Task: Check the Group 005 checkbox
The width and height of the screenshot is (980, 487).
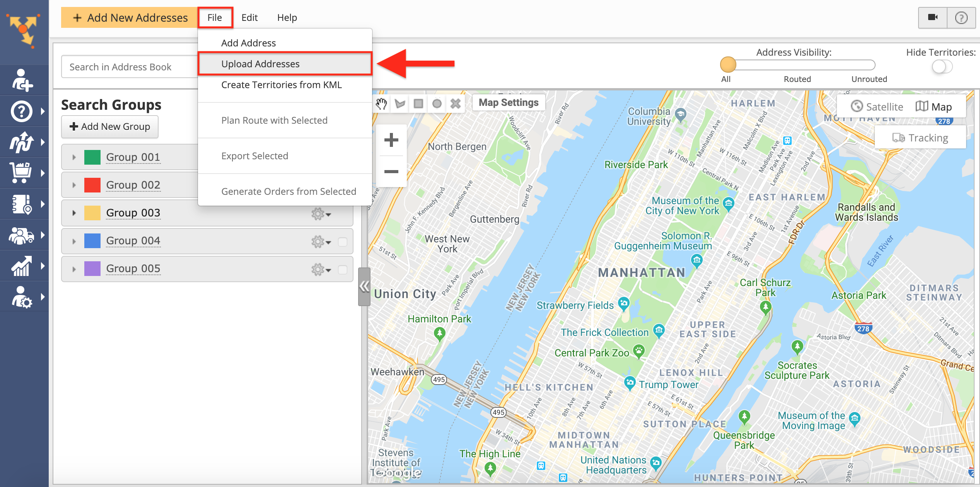Action: pos(343,270)
